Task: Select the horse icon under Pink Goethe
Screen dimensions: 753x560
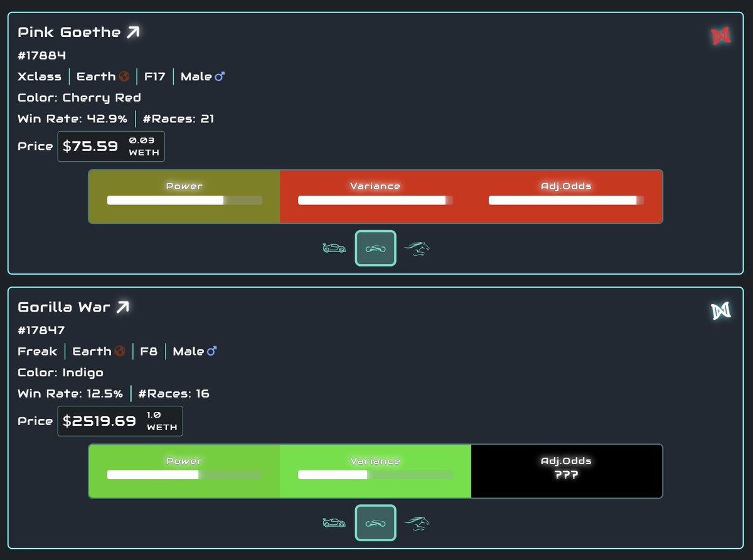Action: coord(417,249)
